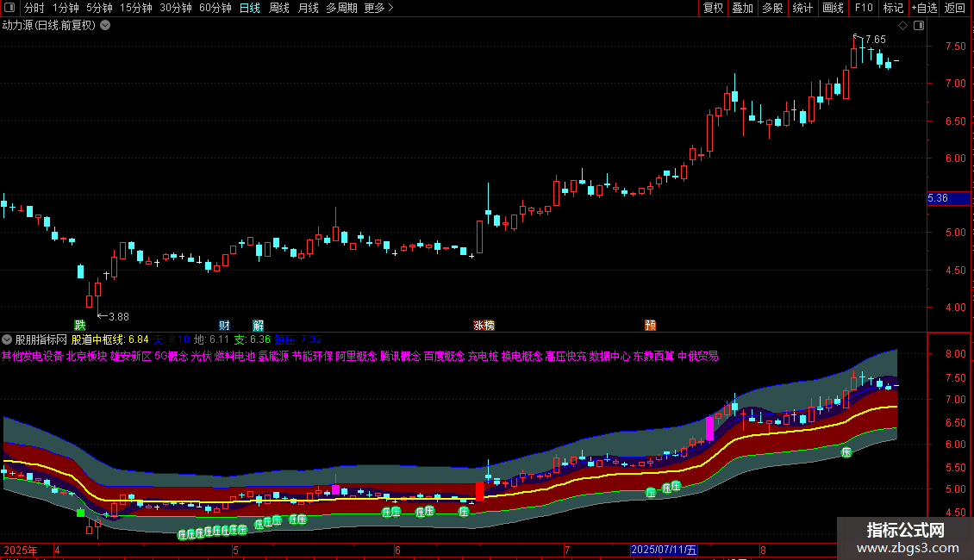
Task: Click the magenta candle marker near 6.50
Action: (709, 429)
